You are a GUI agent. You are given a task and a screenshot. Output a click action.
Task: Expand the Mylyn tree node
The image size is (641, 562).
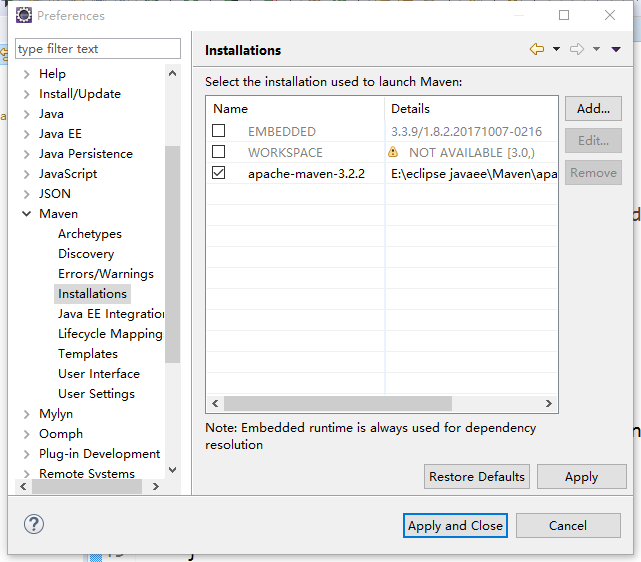26,414
